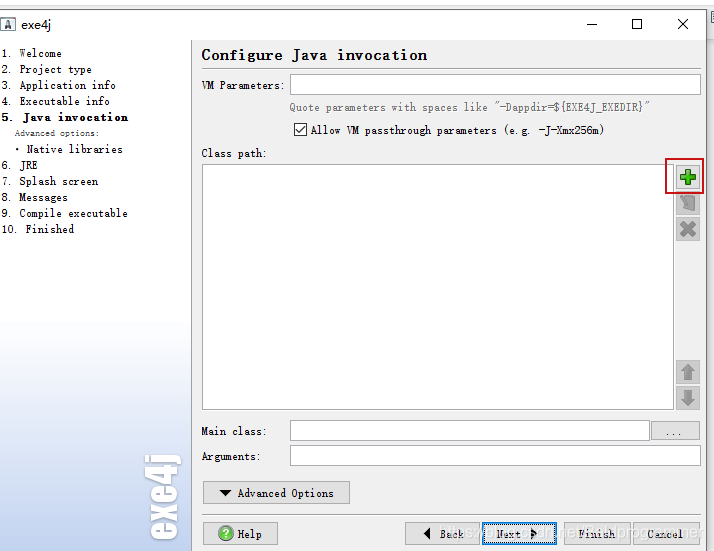
Task: Click the exe4j title bar app icon
Action: pyautogui.click(x=8, y=24)
